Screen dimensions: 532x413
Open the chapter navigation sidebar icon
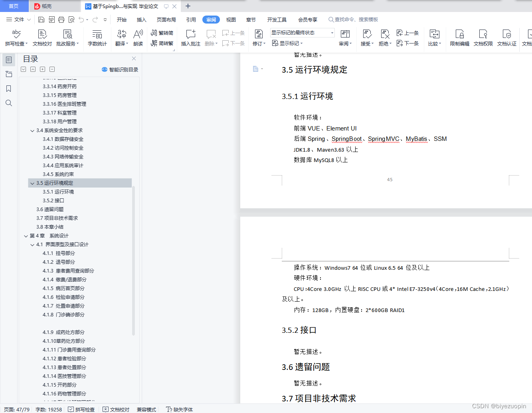(x=9, y=74)
